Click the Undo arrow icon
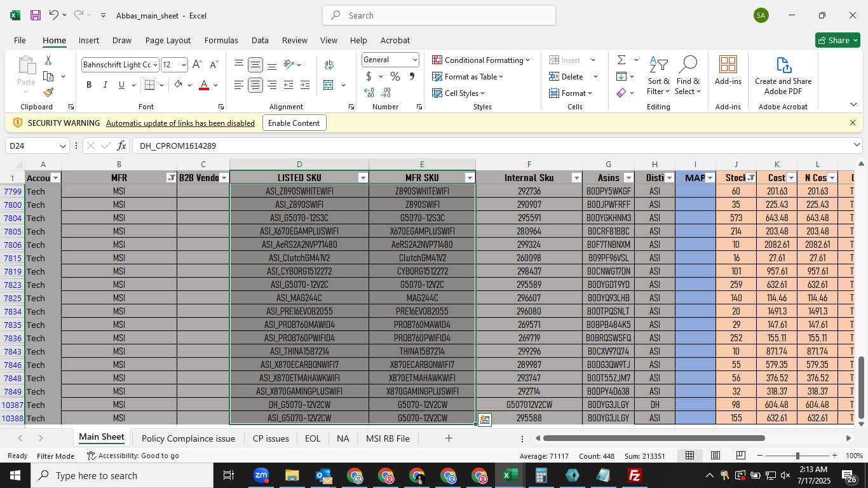This screenshot has height=488, width=868. pos(54,15)
